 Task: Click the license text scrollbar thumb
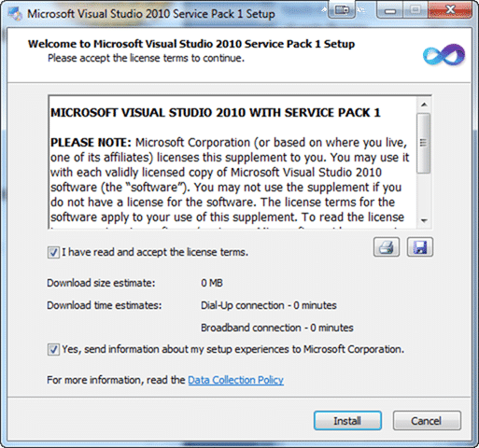click(424, 143)
